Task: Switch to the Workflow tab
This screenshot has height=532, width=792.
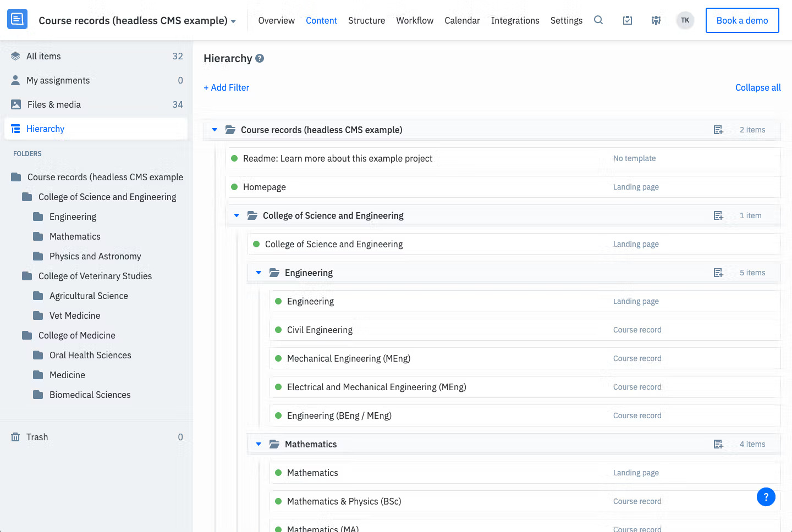Action: coord(415,20)
